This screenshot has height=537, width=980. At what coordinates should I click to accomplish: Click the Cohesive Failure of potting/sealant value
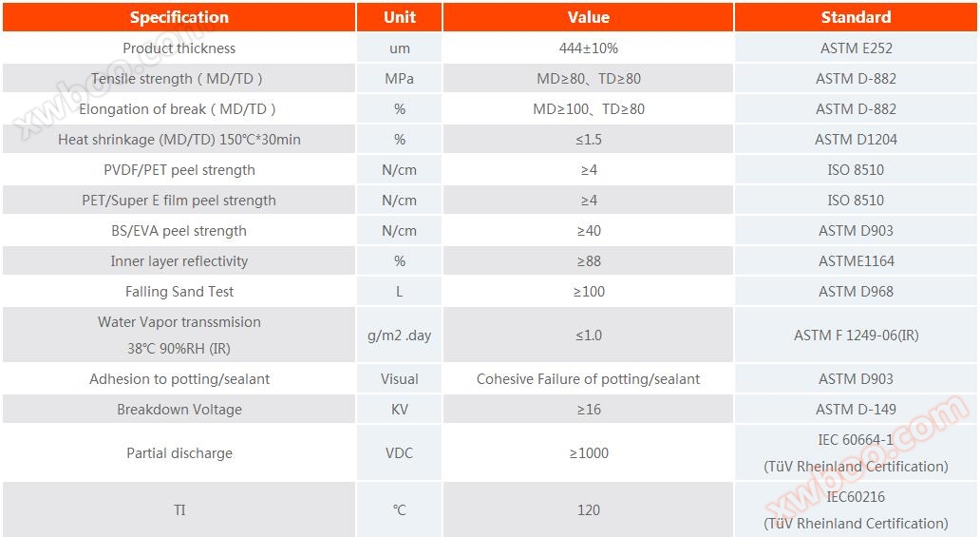click(588, 379)
